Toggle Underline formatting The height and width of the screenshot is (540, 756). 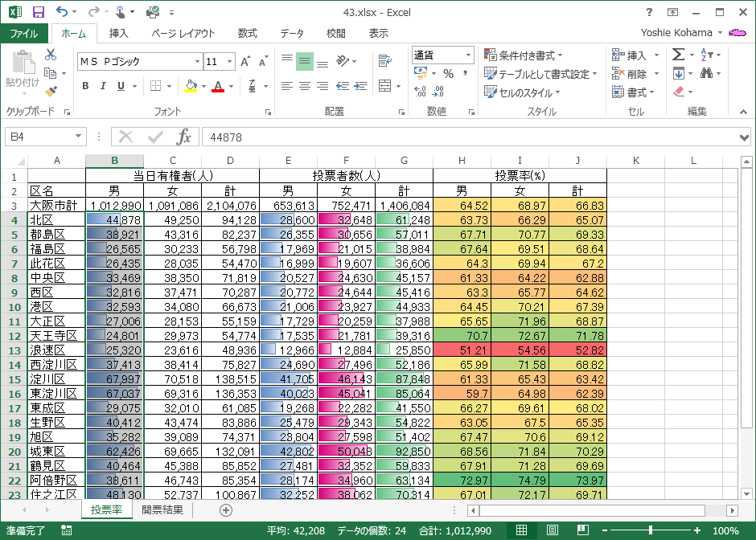[x=121, y=86]
